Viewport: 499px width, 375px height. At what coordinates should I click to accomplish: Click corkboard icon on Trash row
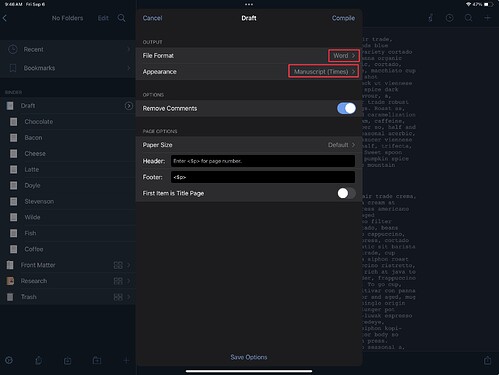[118, 297]
